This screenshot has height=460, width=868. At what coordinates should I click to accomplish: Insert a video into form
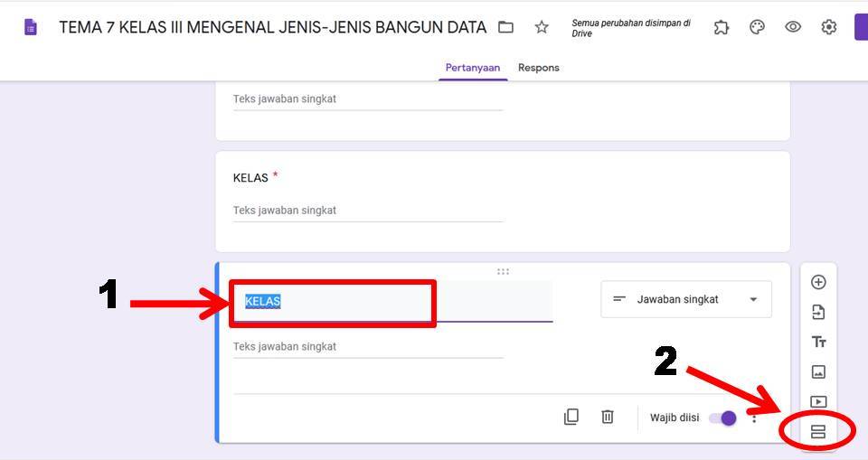pos(818,401)
